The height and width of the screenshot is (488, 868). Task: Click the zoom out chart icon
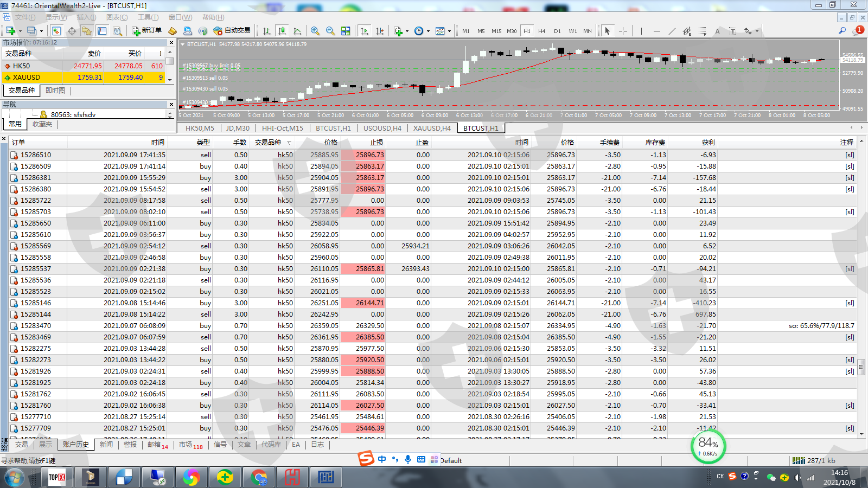(x=330, y=31)
